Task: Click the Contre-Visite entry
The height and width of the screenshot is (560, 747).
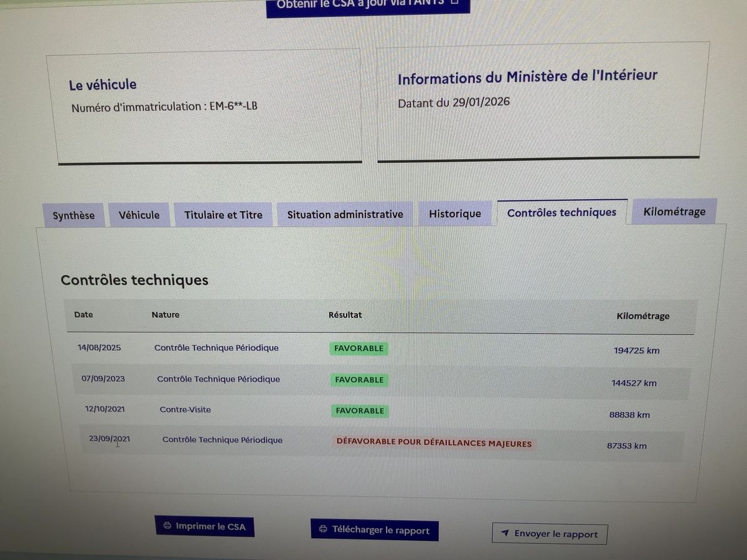Action: [185, 409]
